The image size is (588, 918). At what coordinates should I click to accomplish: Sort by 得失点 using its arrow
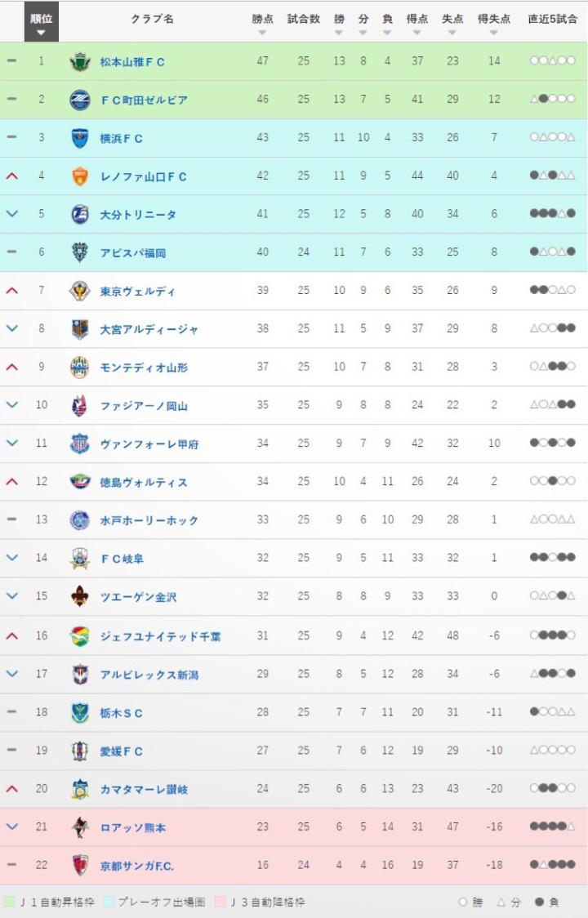click(493, 33)
